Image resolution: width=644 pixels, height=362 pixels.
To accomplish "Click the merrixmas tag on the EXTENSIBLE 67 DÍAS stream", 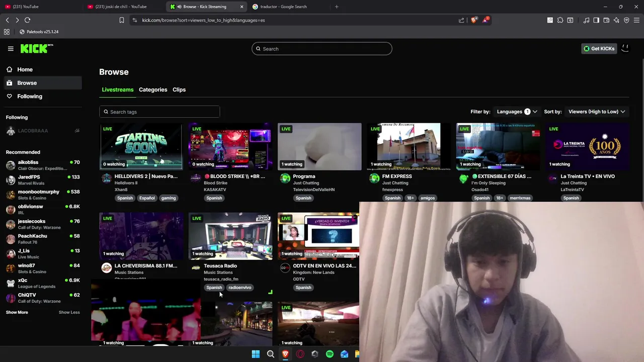I will (520, 198).
